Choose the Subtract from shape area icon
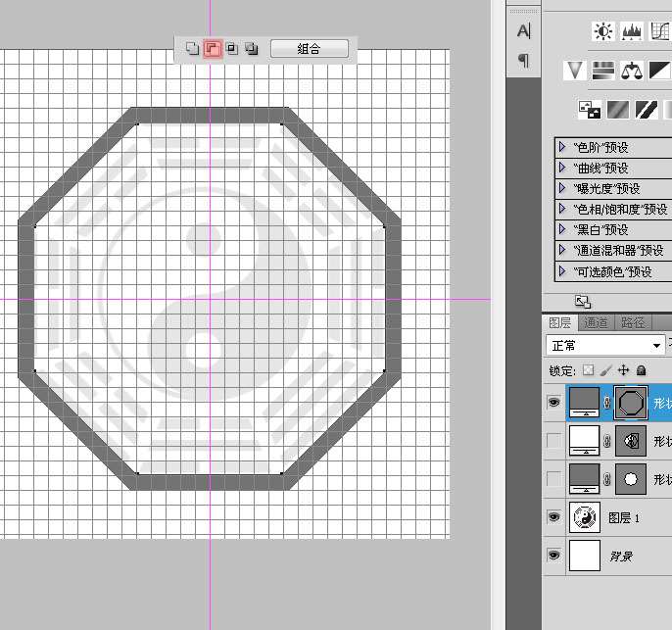The height and width of the screenshot is (630, 672). (212, 48)
